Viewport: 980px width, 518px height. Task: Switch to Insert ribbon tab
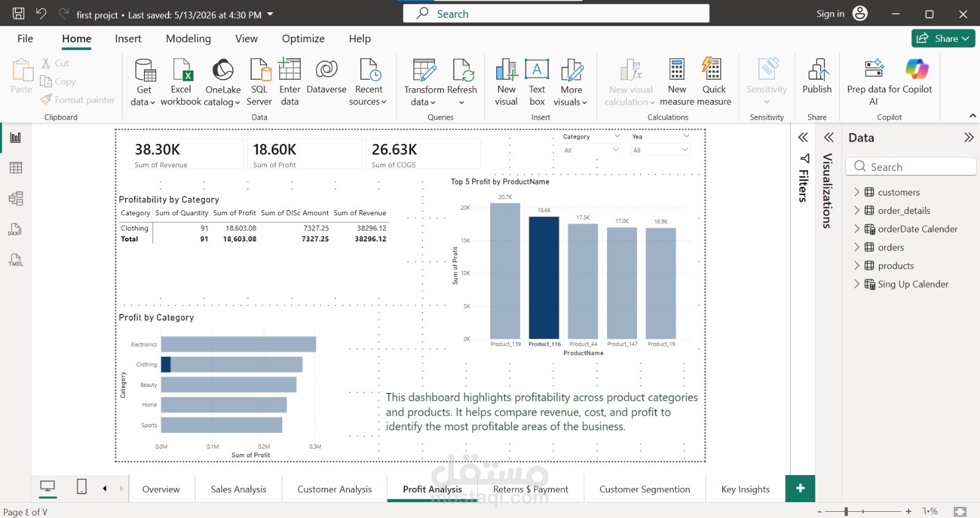pos(128,39)
